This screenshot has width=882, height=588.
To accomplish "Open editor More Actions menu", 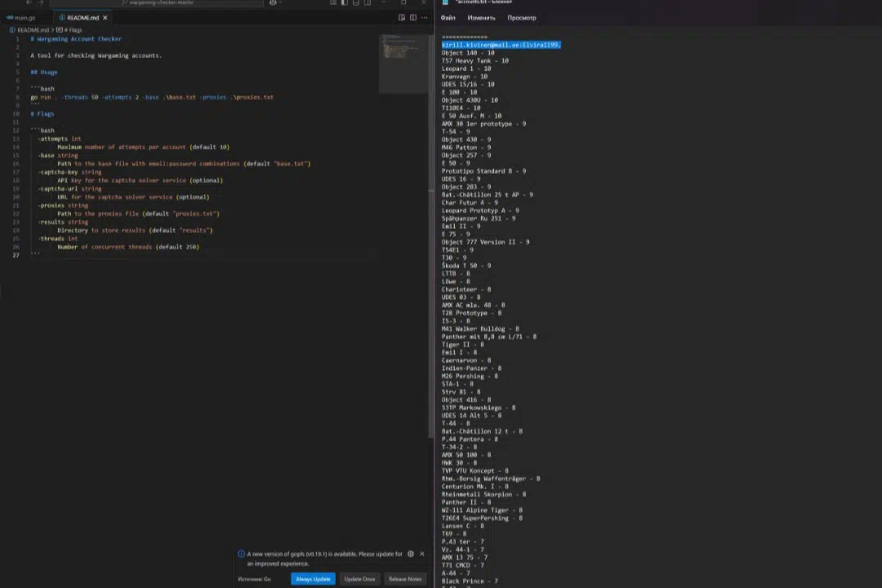I will point(424,18).
